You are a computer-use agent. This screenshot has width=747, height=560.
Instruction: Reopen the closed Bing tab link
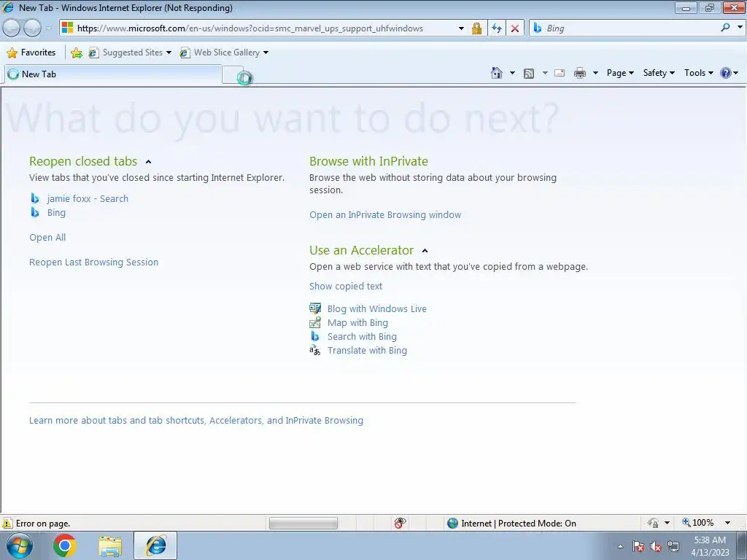(56, 212)
